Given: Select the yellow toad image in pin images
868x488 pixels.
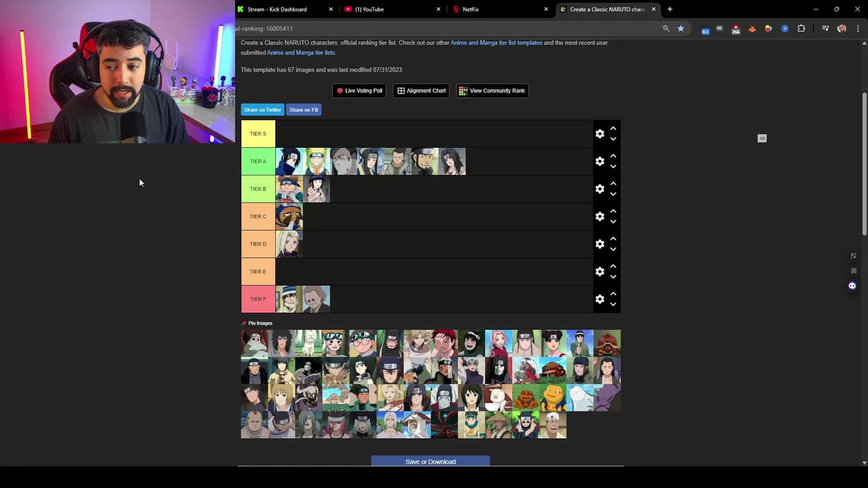Looking at the screenshot, I should click(553, 398).
